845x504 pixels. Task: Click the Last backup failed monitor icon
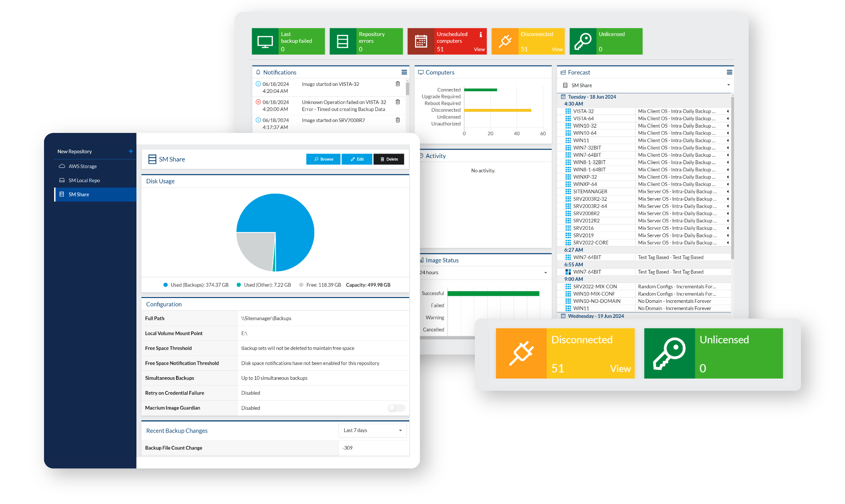coord(265,41)
